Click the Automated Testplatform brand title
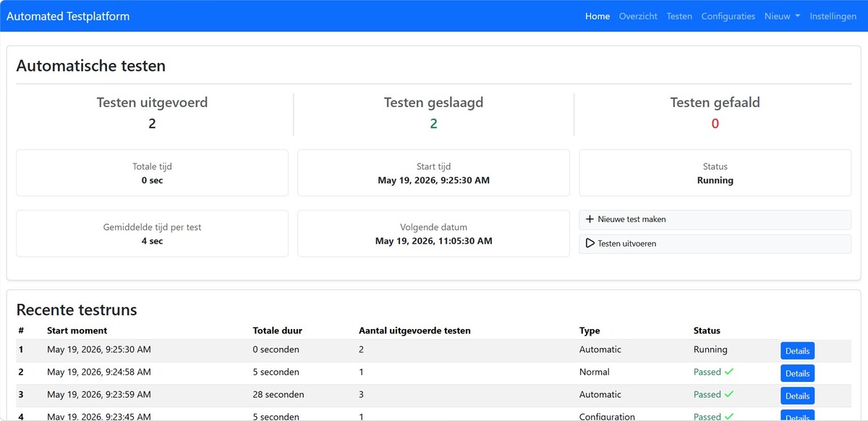Screen dimensions: 868x421 tap(68, 16)
